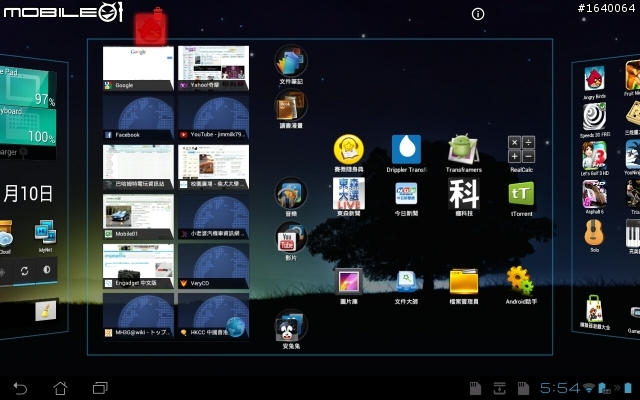Launch the Android助手 gear app
Image resolution: width=640 pixels, height=400 pixels.
click(520, 280)
